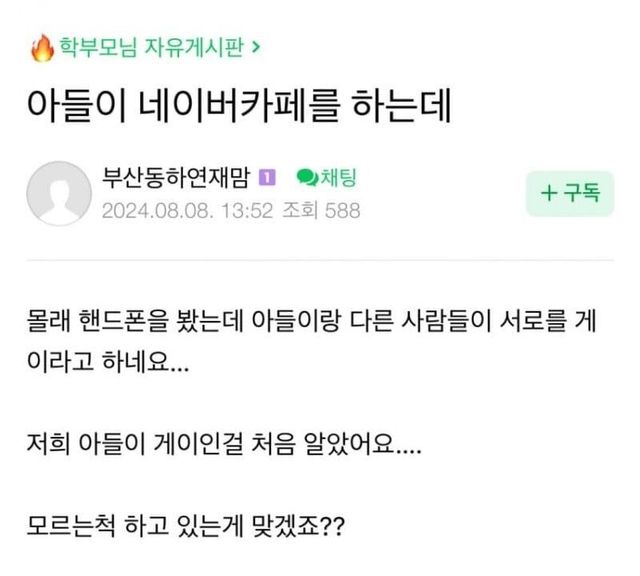Click the horizontal divider under the author info

[320, 261]
